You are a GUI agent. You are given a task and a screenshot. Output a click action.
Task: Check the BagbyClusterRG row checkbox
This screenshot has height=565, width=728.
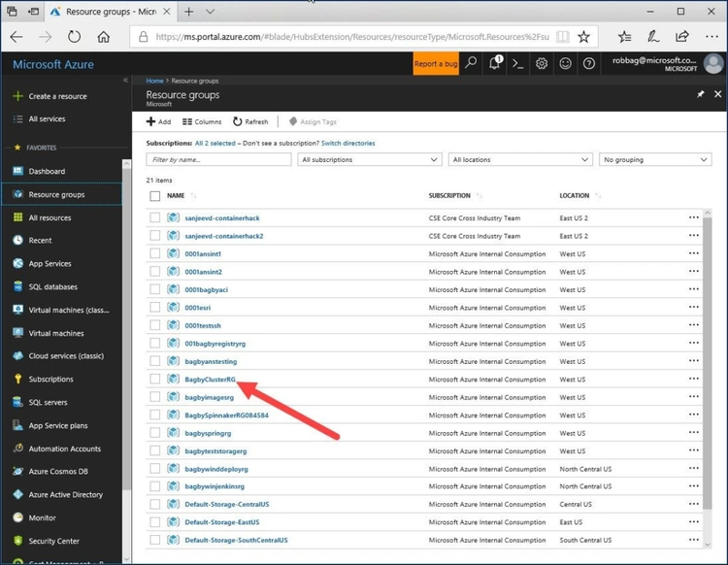tap(155, 379)
